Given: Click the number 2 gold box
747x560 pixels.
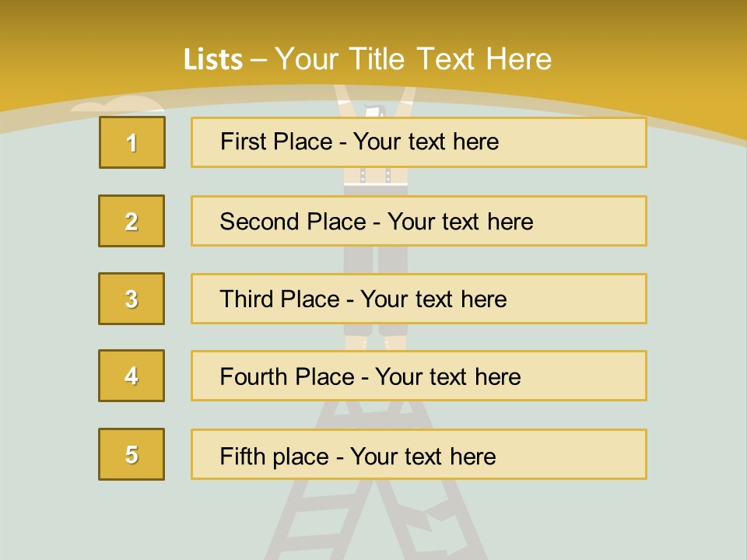Looking at the screenshot, I should point(132,221).
